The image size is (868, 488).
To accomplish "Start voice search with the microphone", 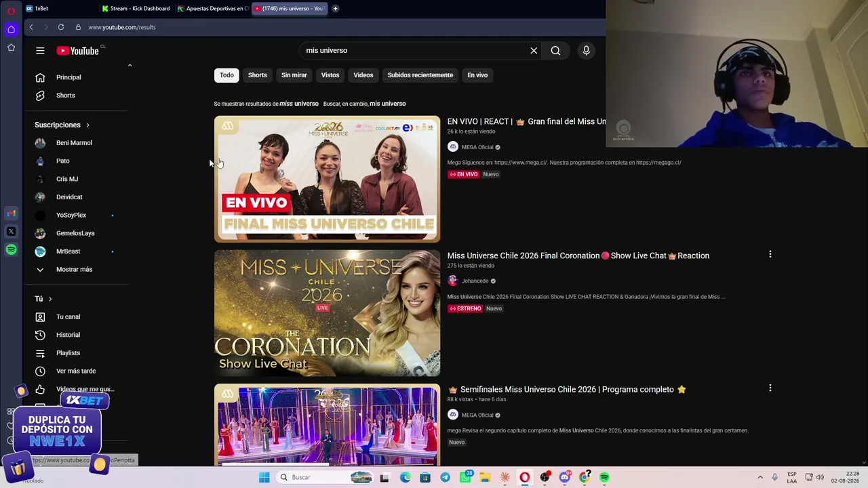I will 587,50.
